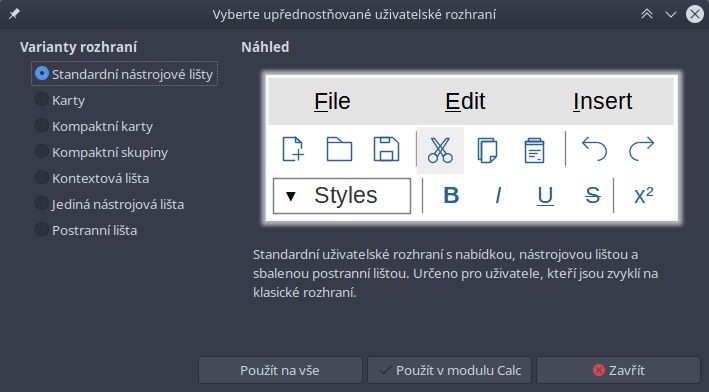The width and height of the screenshot is (709, 392).
Task: Apply with Použít v modulu Calc
Action: tap(449, 370)
